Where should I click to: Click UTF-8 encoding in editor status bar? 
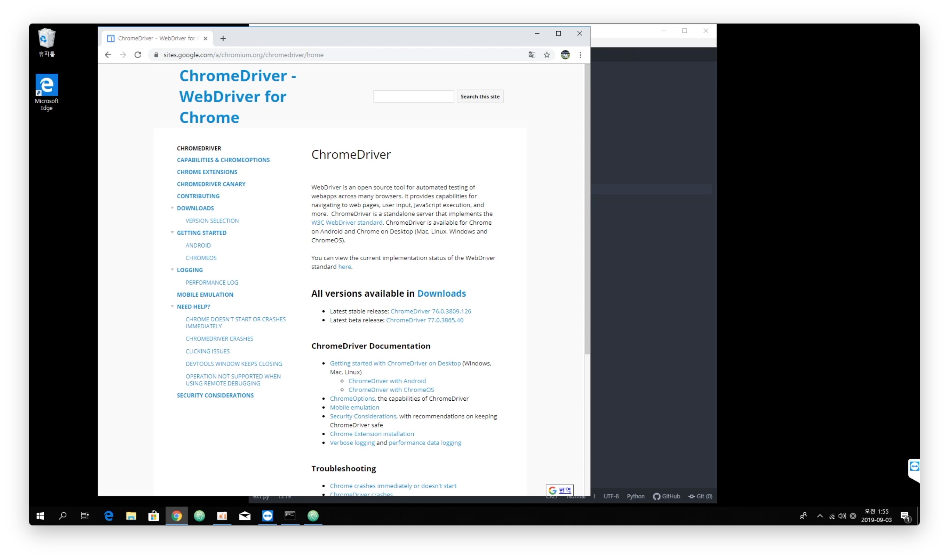point(611,496)
